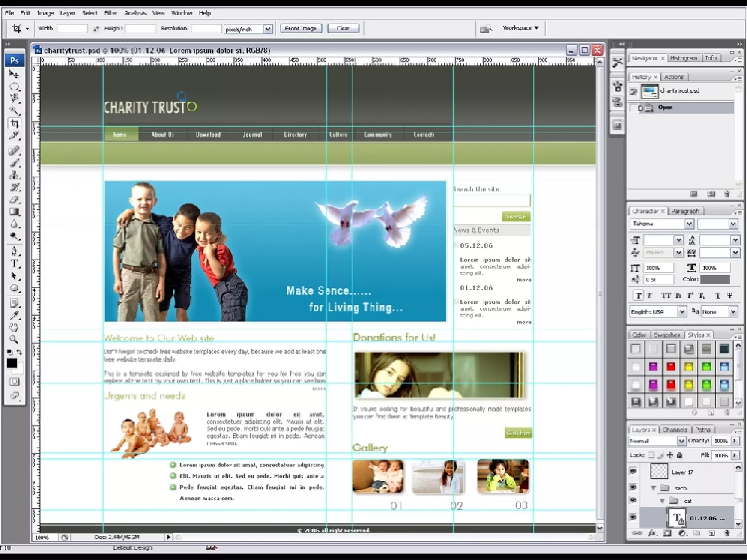747x560 pixels.
Task: Select the Zoom magnifier tool
Action: coord(14,339)
